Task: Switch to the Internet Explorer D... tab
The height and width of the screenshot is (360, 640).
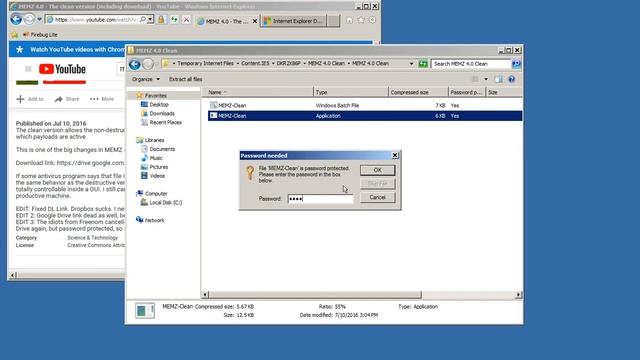Action: [x=293, y=21]
